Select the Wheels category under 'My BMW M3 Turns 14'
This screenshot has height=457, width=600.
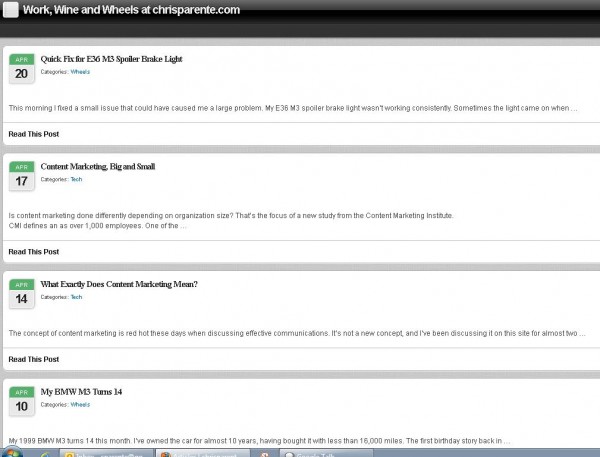click(80, 404)
